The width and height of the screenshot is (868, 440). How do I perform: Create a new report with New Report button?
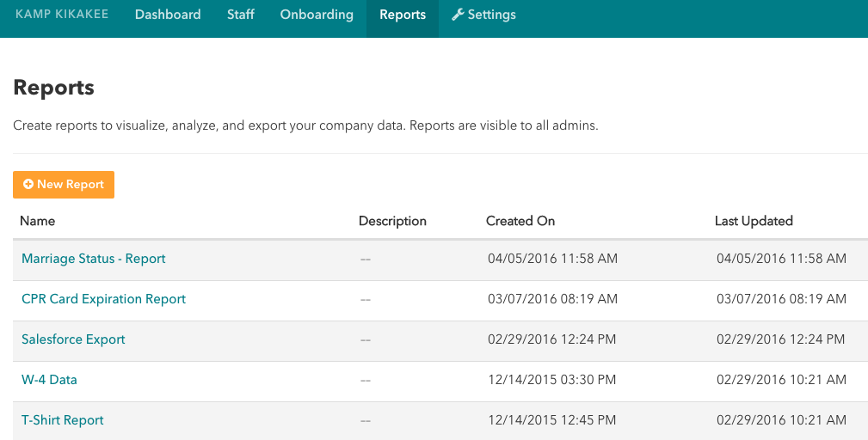(64, 185)
